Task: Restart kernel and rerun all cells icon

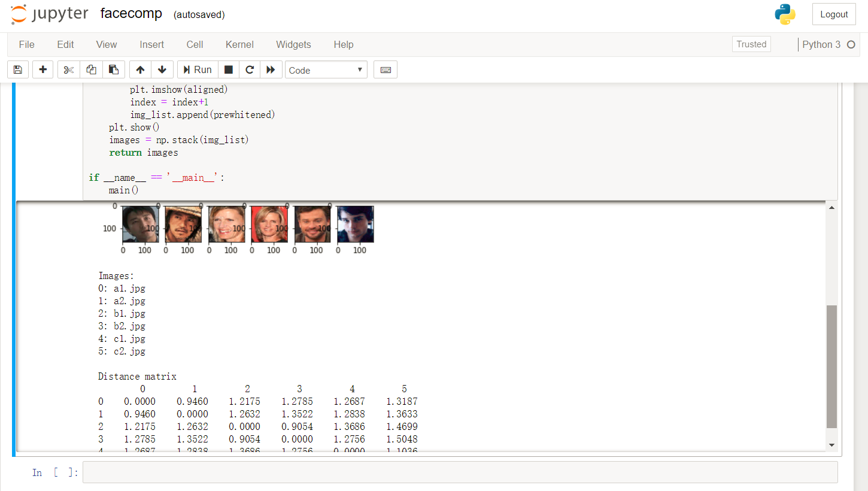Action: click(x=271, y=70)
